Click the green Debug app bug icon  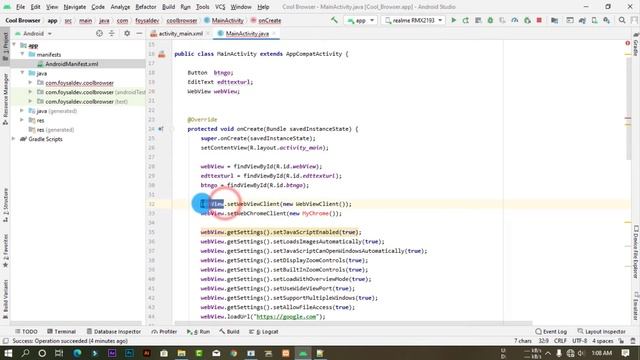(x=490, y=20)
